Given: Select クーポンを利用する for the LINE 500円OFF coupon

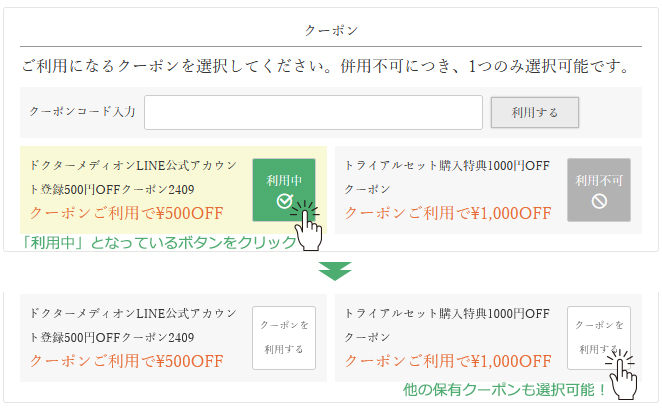Looking at the screenshot, I should pos(284,338).
